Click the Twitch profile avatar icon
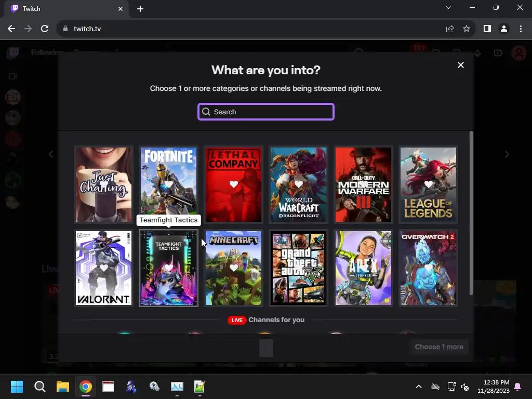 [519, 52]
